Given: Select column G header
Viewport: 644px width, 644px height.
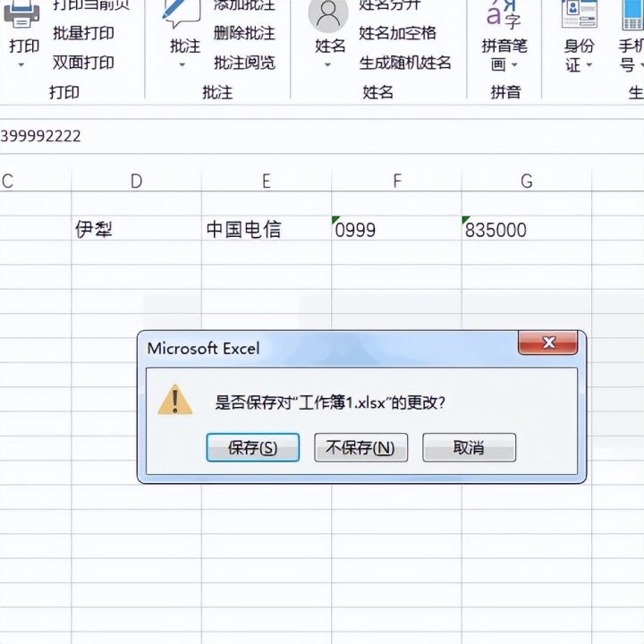Looking at the screenshot, I should coord(527,181).
